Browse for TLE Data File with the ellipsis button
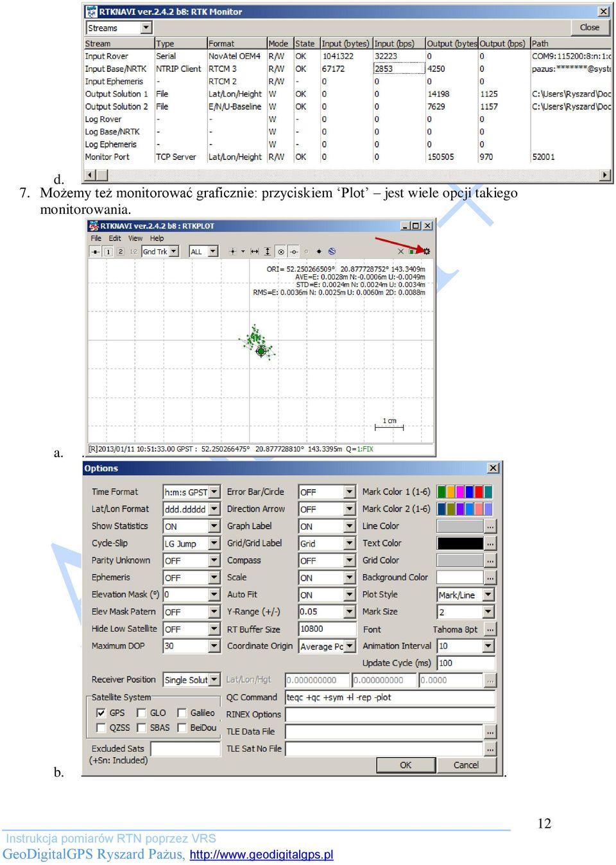616x865 pixels. tap(490, 731)
